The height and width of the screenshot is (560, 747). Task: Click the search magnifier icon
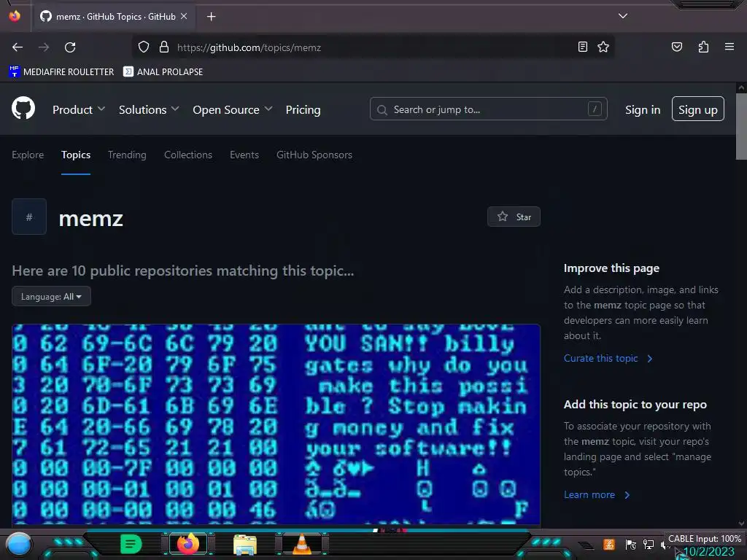pos(382,110)
